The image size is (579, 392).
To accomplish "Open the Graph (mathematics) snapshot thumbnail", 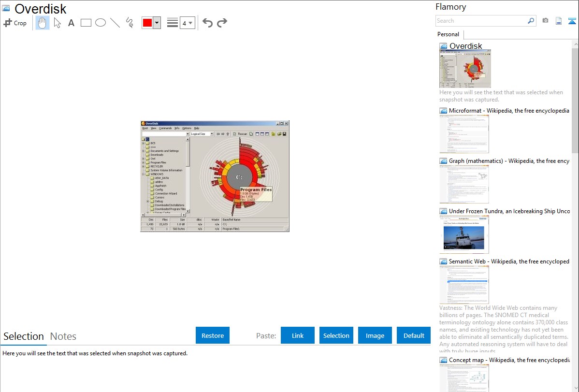I will (x=464, y=184).
